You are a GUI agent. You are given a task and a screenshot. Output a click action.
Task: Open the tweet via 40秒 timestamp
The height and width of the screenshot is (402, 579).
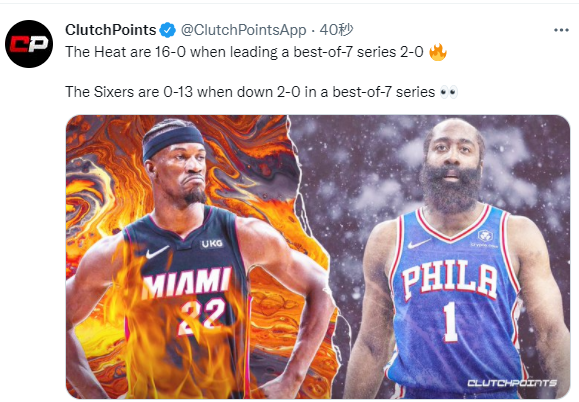point(336,30)
